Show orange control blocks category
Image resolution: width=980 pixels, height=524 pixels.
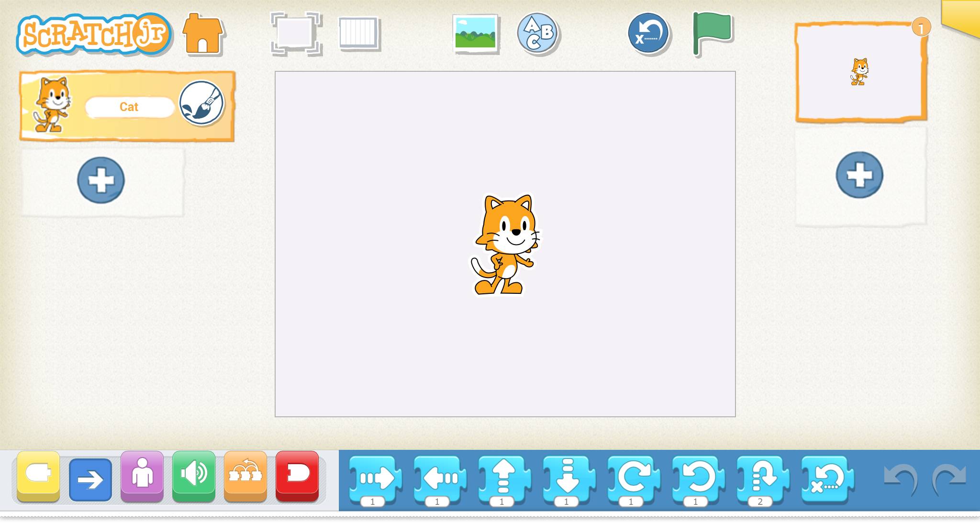(245, 476)
